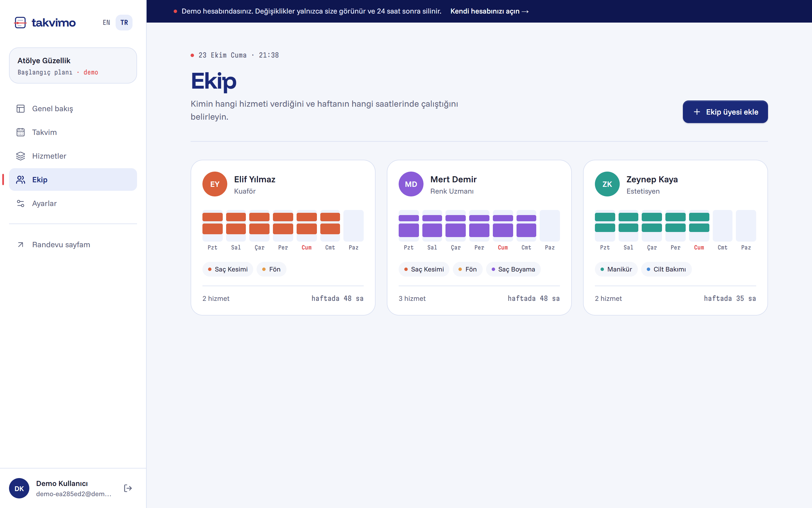
Task: Click Zeynep Kaya's ZK avatar
Action: [x=607, y=184]
